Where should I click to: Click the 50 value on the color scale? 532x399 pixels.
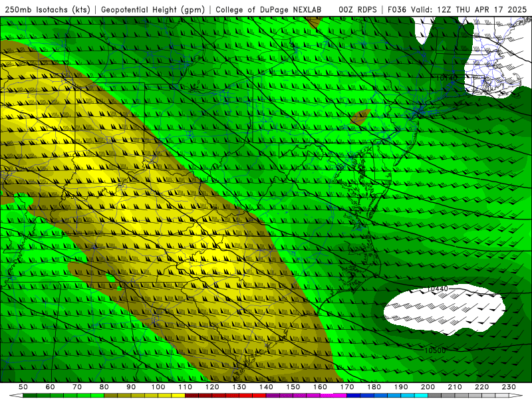[23, 387]
